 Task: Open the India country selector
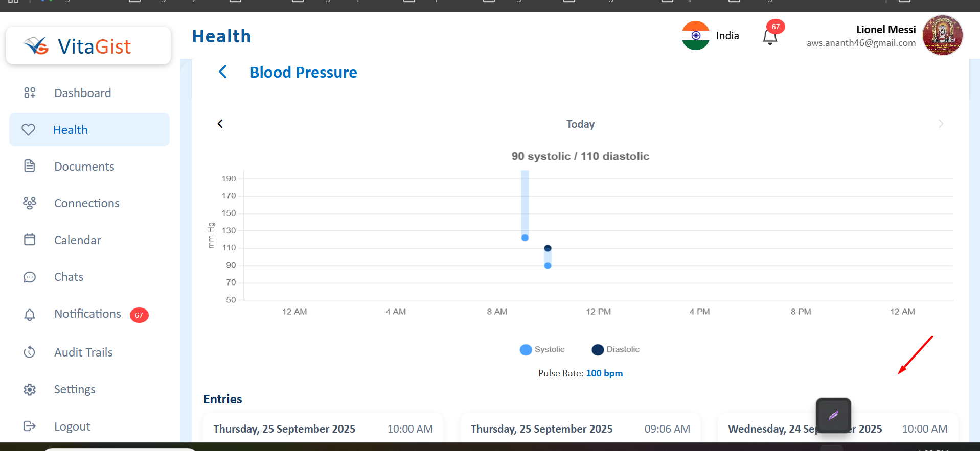point(711,36)
